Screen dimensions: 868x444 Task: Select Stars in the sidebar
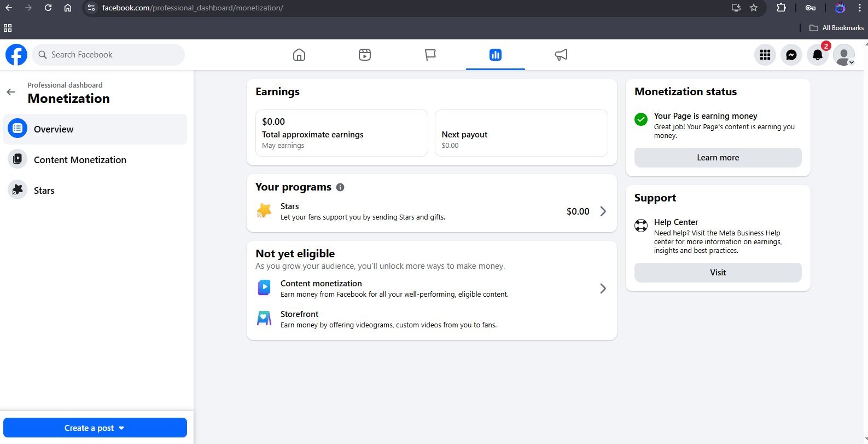(x=95, y=191)
